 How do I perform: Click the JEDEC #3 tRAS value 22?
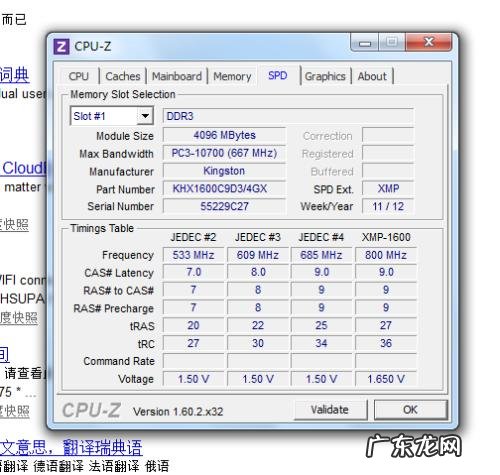pyautogui.click(x=258, y=325)
